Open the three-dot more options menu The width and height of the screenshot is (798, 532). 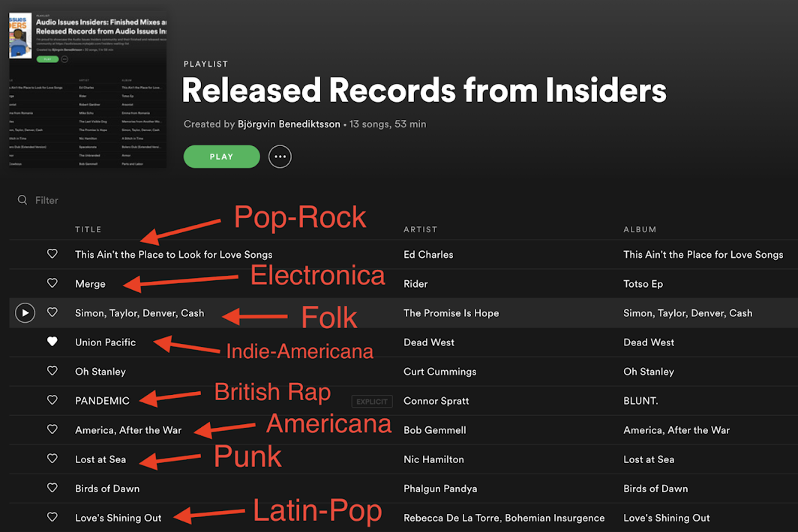point(280,157)
